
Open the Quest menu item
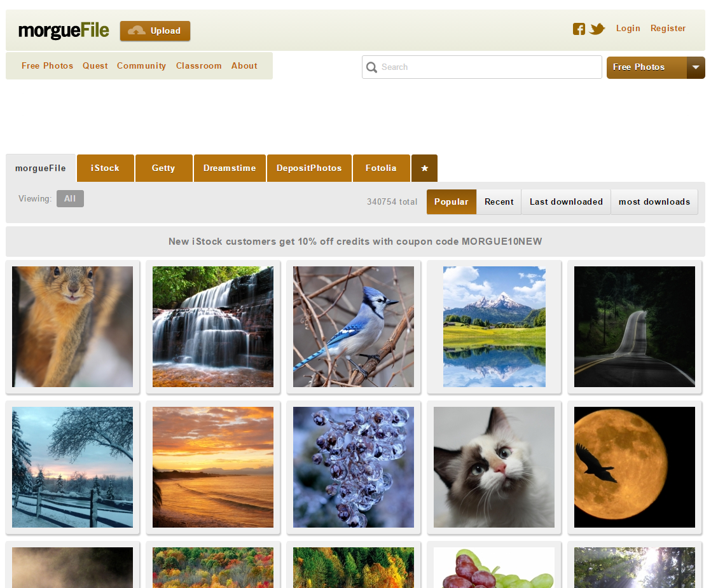[95, 65]
